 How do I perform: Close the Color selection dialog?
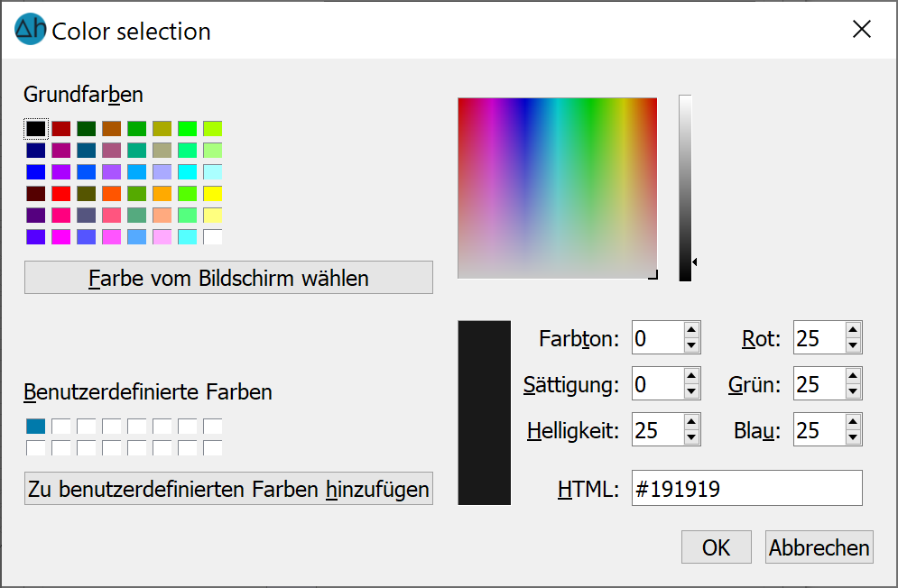[861, 29]
